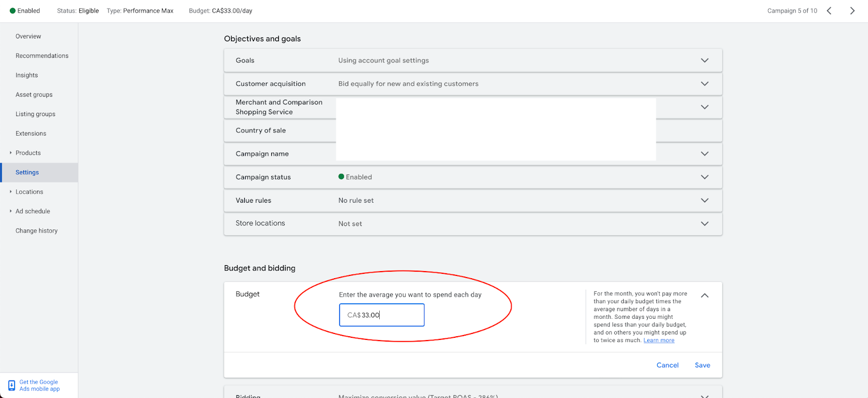Expand the Campaign status row
The image size is (868, 398).
[704, 177]
